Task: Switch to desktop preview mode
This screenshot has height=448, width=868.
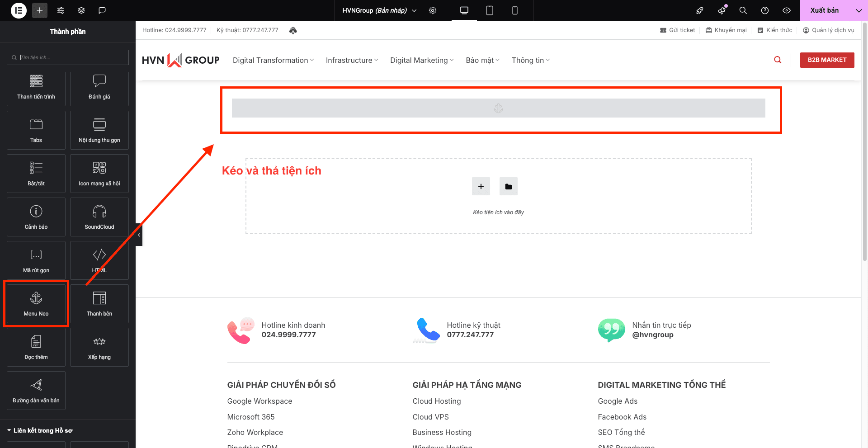Action: pyautogui.click(x=464, y=10)
